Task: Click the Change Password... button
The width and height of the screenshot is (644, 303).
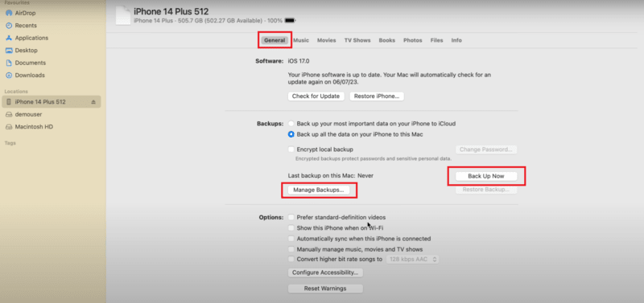Action: (x=486, y=149)
